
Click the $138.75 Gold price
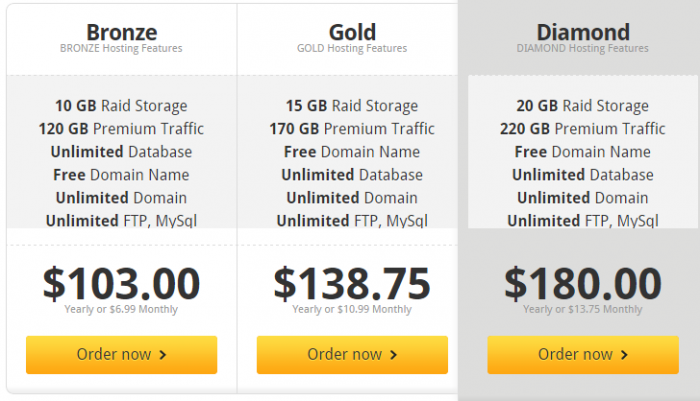click(x=352, y=283)
